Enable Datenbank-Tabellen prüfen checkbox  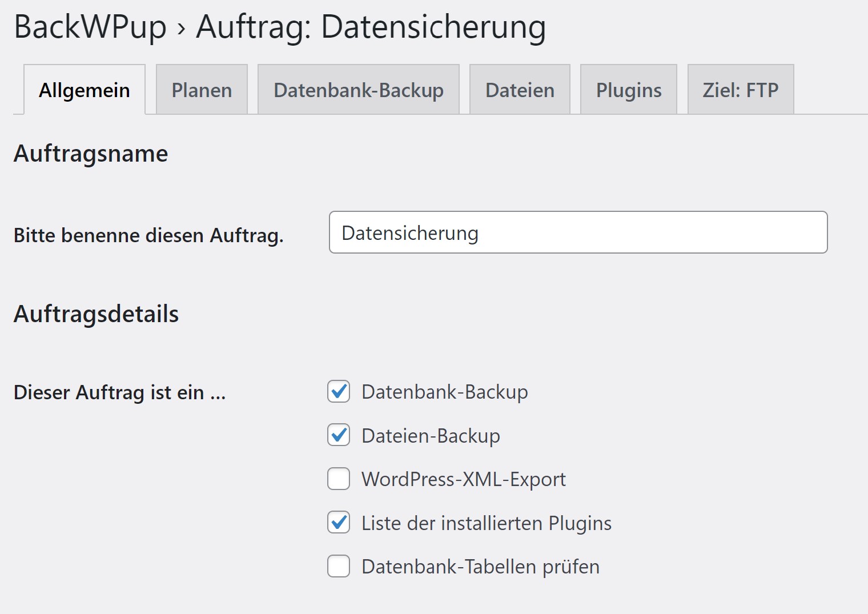click(x=339, y=566)
